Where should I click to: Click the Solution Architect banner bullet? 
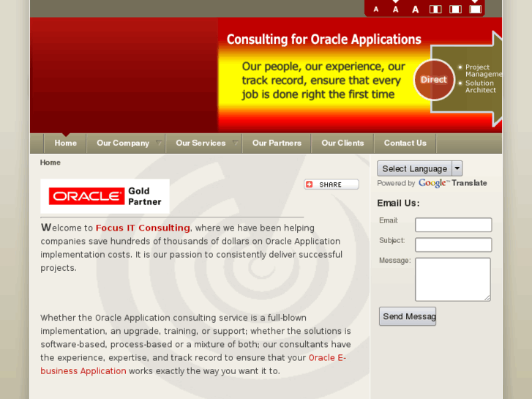pos(481,86)
